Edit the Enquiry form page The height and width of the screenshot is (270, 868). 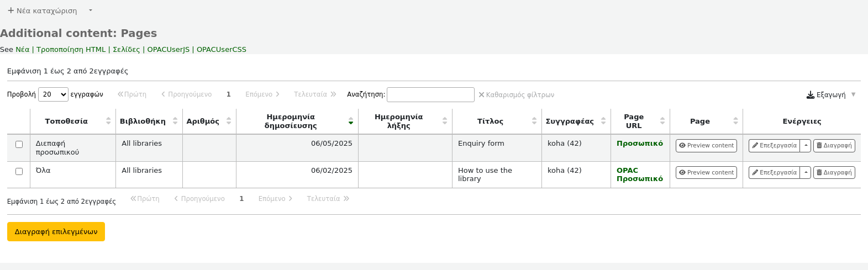coord(774,146)
